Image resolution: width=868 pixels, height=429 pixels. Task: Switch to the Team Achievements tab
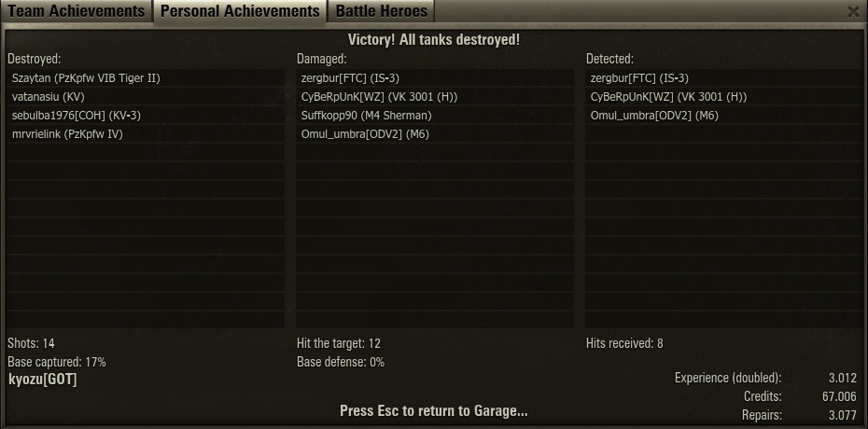(77, 11)
